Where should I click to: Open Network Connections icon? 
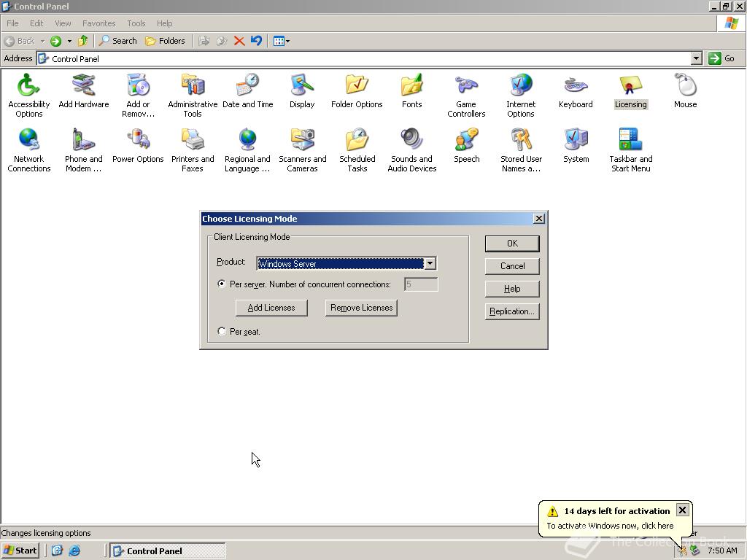pos(28,149)
